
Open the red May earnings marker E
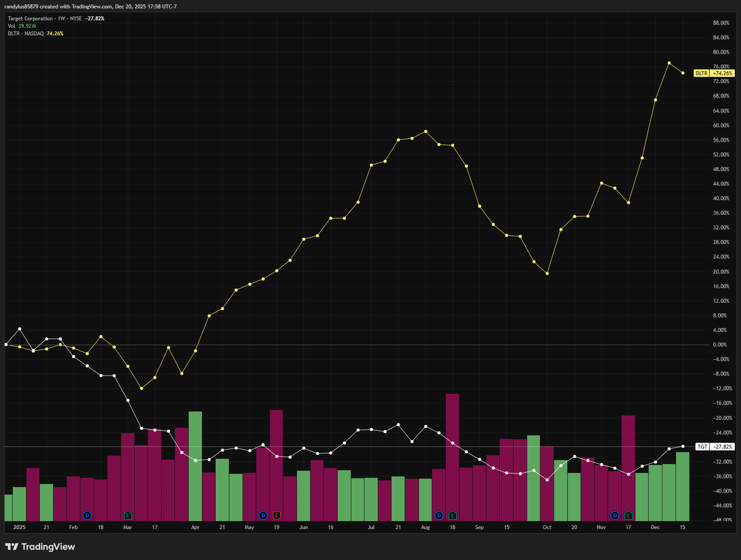coord(277,515)
